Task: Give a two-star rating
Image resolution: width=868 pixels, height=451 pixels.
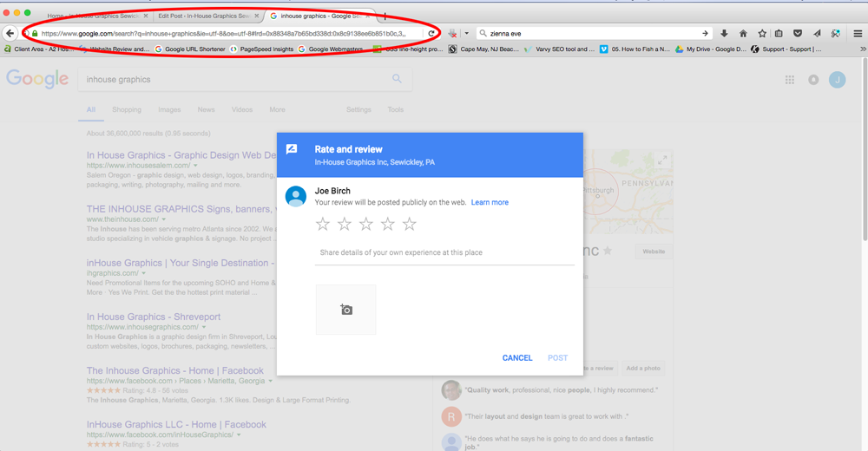Action: [345, 224]
